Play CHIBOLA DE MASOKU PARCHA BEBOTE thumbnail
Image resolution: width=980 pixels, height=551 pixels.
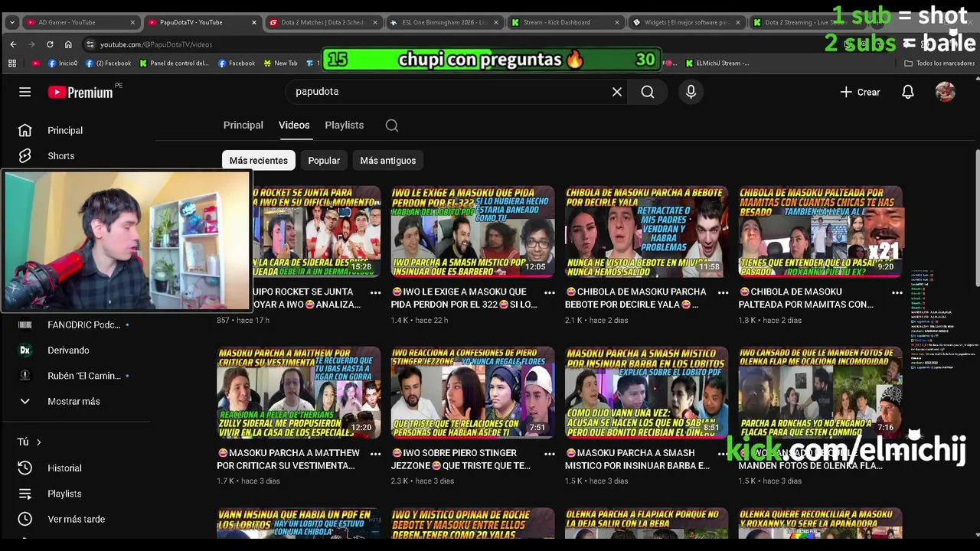tap(646, 231)
